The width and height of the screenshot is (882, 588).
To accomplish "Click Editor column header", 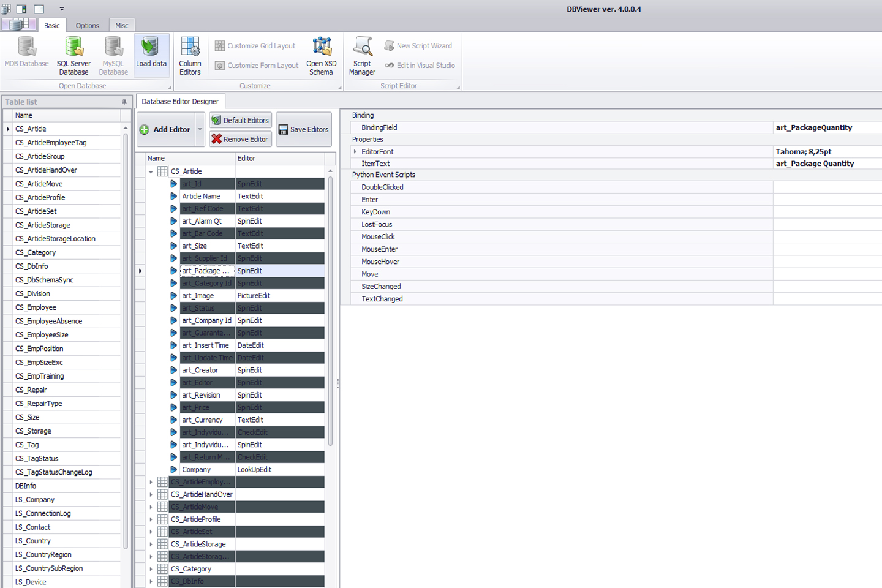I will (281, 158).
